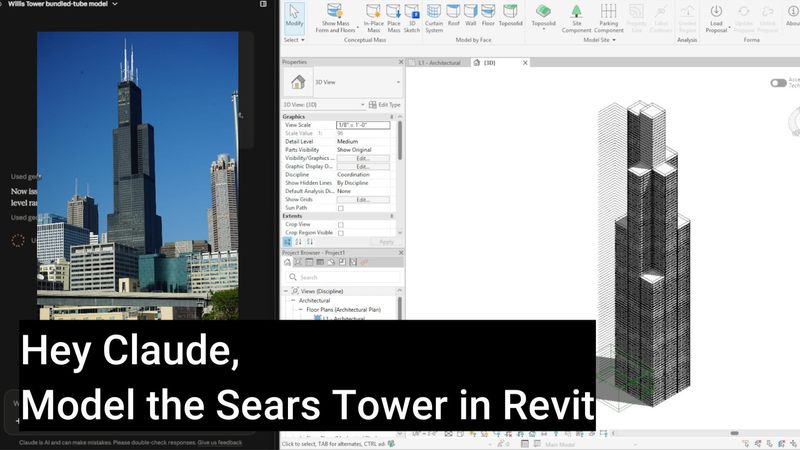Click green Toposolid icon in Model Site panel

[543, 11]
